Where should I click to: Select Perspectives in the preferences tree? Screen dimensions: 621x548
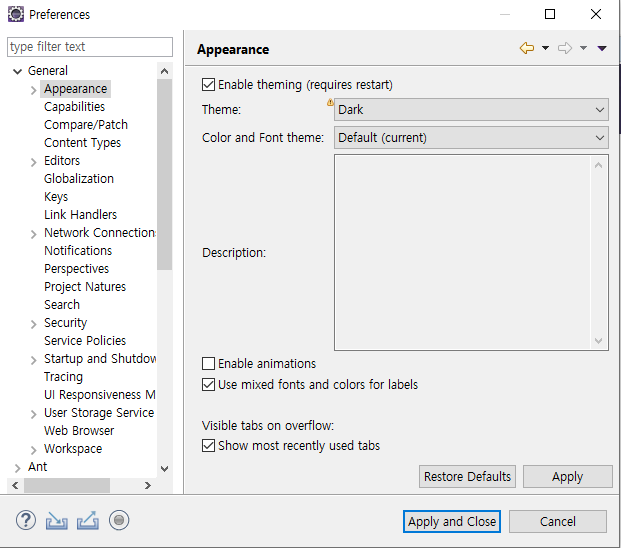pyautogui.click(x=76, y=269)
